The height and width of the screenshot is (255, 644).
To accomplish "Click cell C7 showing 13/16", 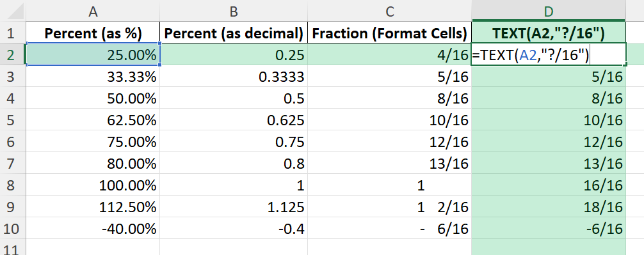I will (x=390, y=163).
